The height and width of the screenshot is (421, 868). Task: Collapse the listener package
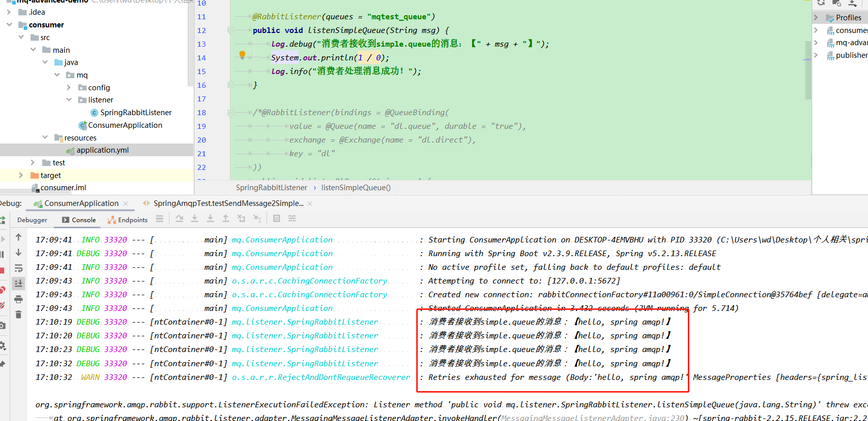pyautogui.click(x=69, y=99)
